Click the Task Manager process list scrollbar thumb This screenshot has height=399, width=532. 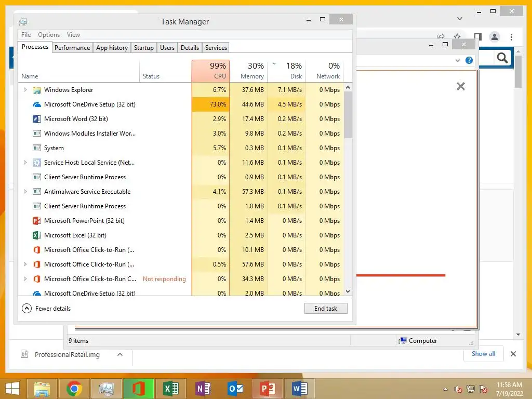pos(348,115)
